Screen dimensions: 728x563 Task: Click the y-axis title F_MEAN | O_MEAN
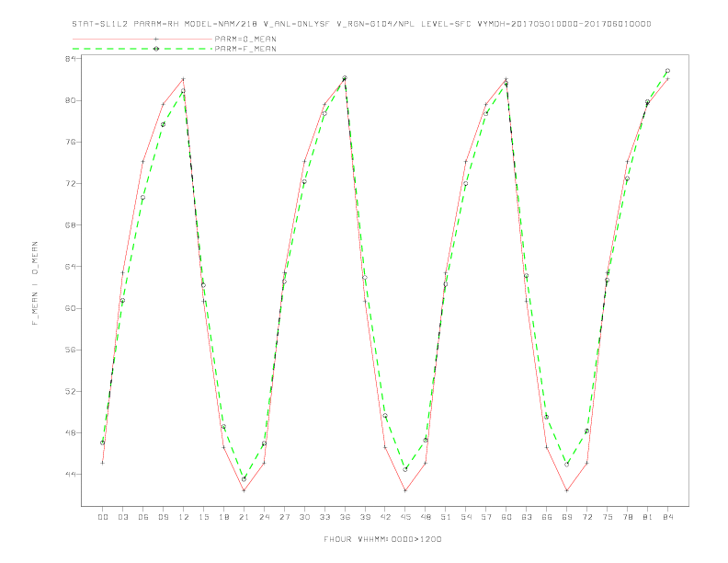(35, 283)
